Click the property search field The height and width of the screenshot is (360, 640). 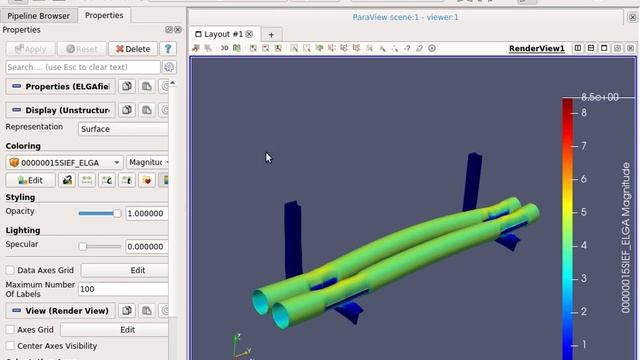pos(83,67)
